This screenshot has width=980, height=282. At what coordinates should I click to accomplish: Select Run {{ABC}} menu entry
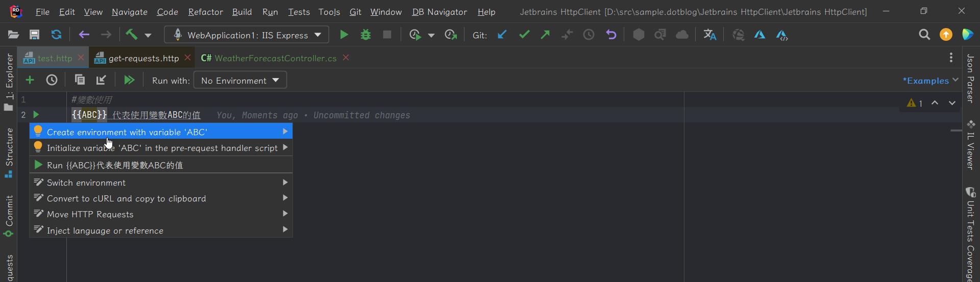pyautogui.click(x=161, y=165)
